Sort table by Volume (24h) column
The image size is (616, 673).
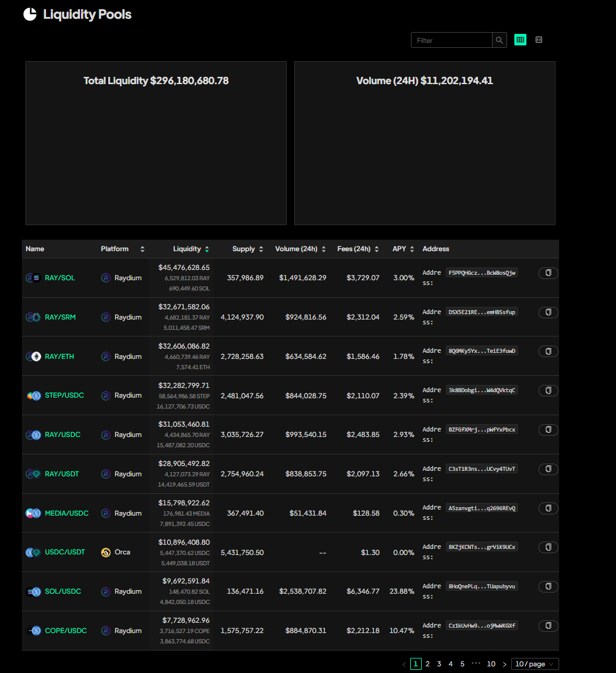click(x=324, y=249)
